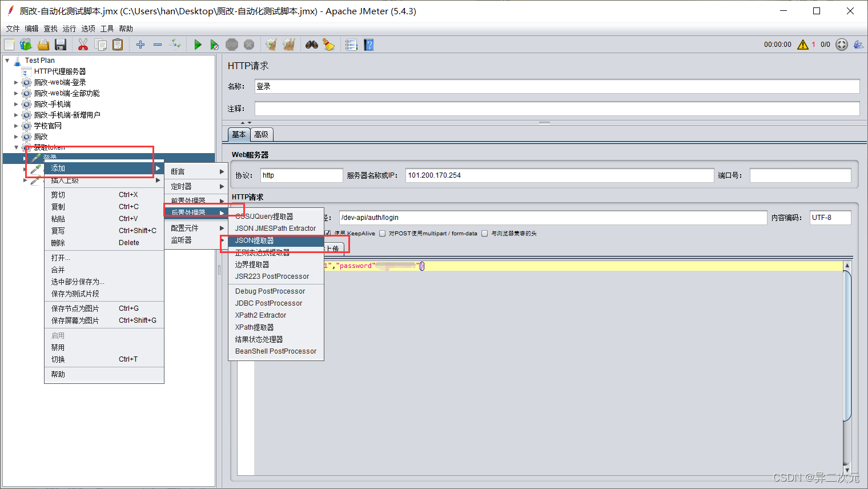Toggle the 使用 KeepAlive checkbox
This screenshot has height=489, width=868.
click(x=328, y=233)
